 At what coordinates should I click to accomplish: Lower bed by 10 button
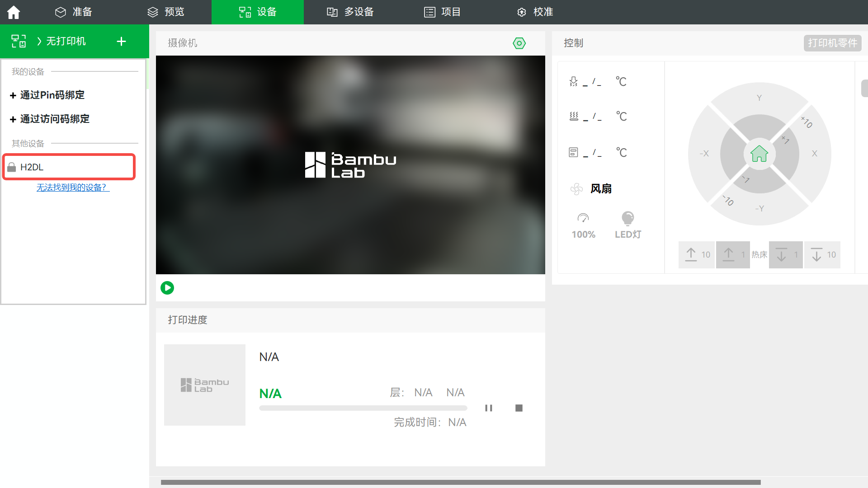pyautogui.click(x=822, y=255)
